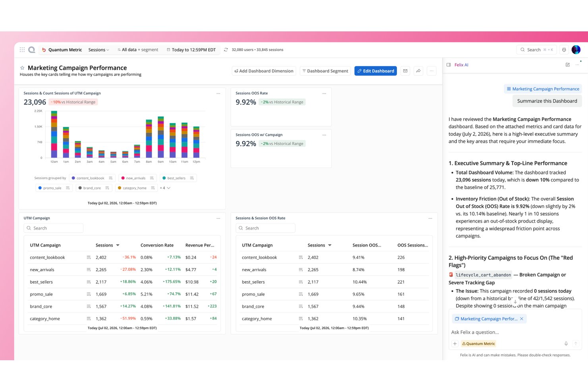Viewport: 588px width, 392px height.
Task: Open options for Sessions OOS Rate card
Action: pos(324,93)
